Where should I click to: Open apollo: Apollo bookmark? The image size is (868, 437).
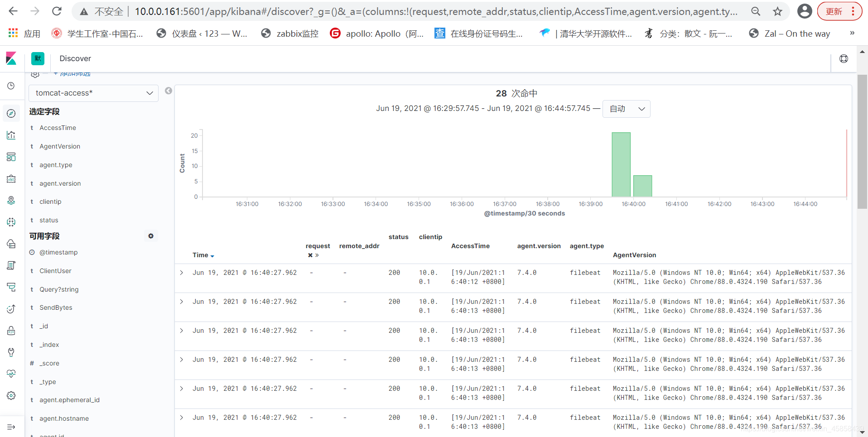(x=377, y=33)
